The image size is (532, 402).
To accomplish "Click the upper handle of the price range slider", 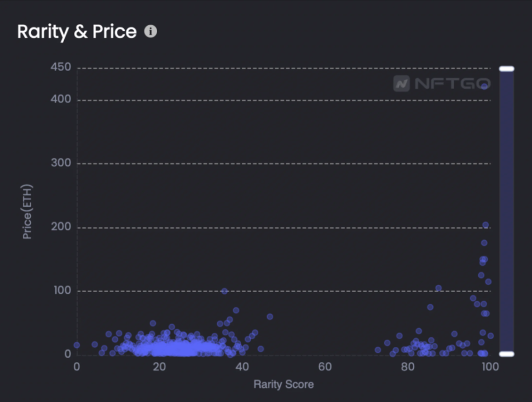I will [506, 69].
